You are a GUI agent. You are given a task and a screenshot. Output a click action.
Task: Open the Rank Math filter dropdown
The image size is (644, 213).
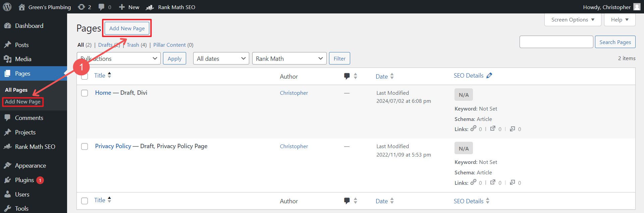[289, 58]
